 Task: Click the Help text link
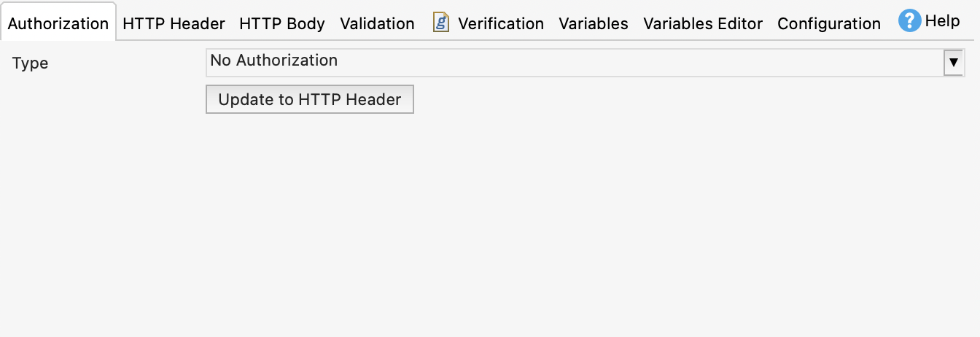942,21
